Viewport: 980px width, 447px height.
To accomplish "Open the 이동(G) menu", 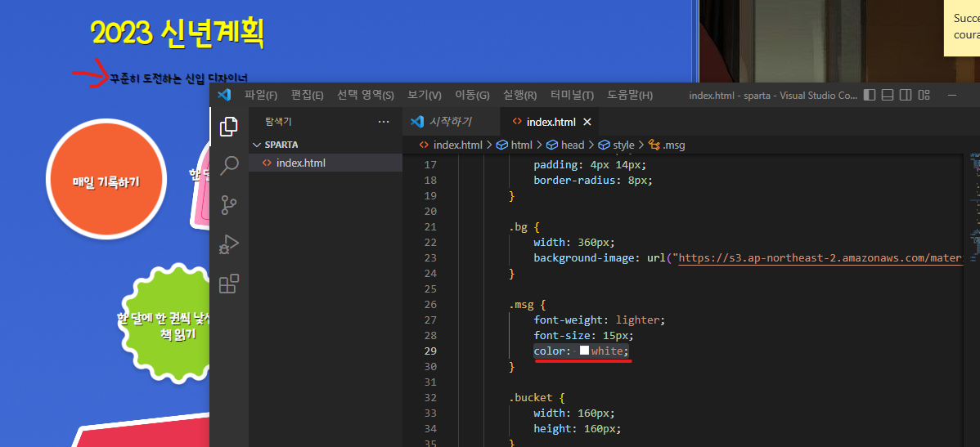I will [x=472, y=96].
